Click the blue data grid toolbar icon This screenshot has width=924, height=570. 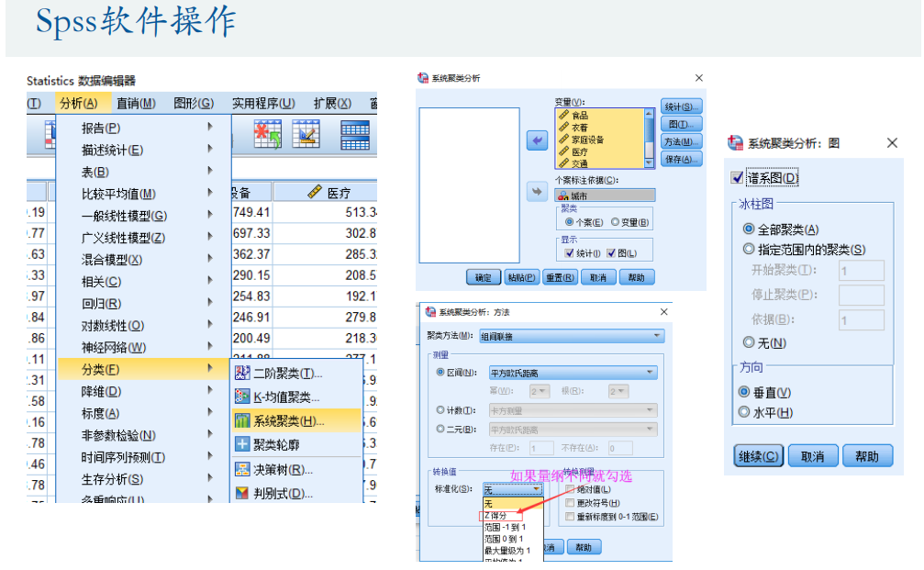[x=355, y=134]
